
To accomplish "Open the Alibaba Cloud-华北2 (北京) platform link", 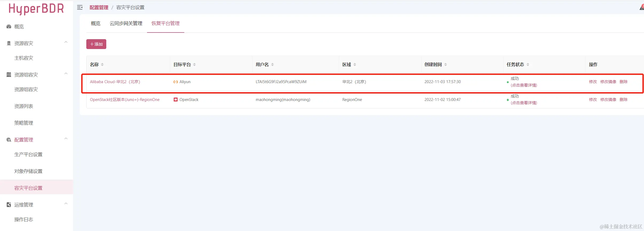I will coord(115,82).
